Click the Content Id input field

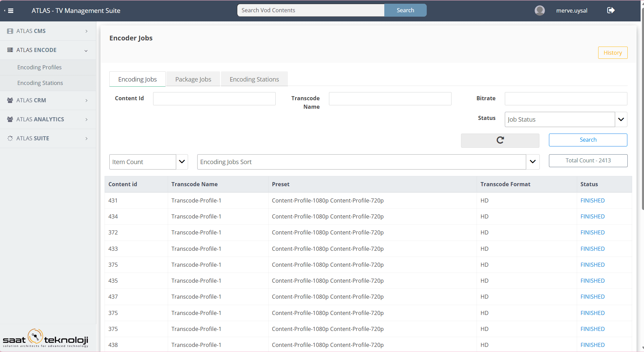coord(214,99)
